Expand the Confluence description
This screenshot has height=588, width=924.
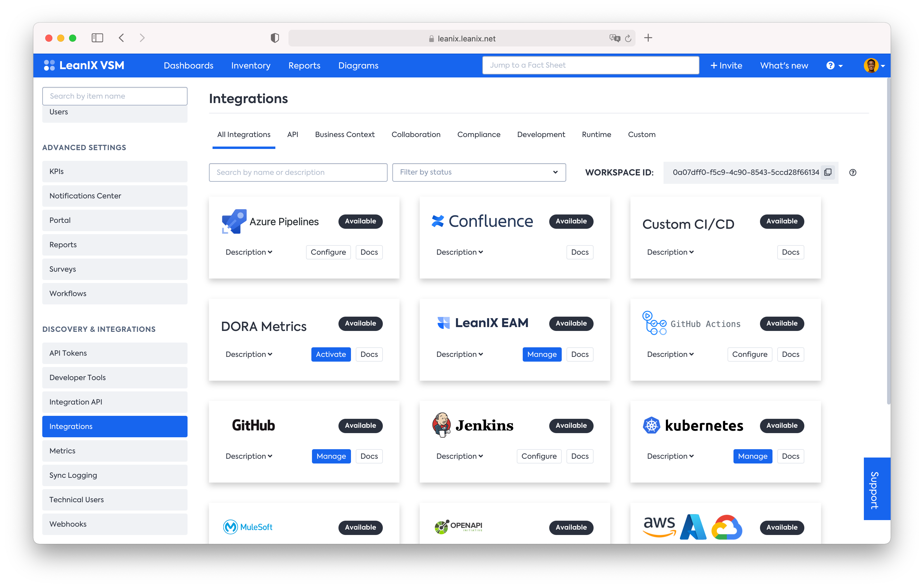click(x=460, y=252)
